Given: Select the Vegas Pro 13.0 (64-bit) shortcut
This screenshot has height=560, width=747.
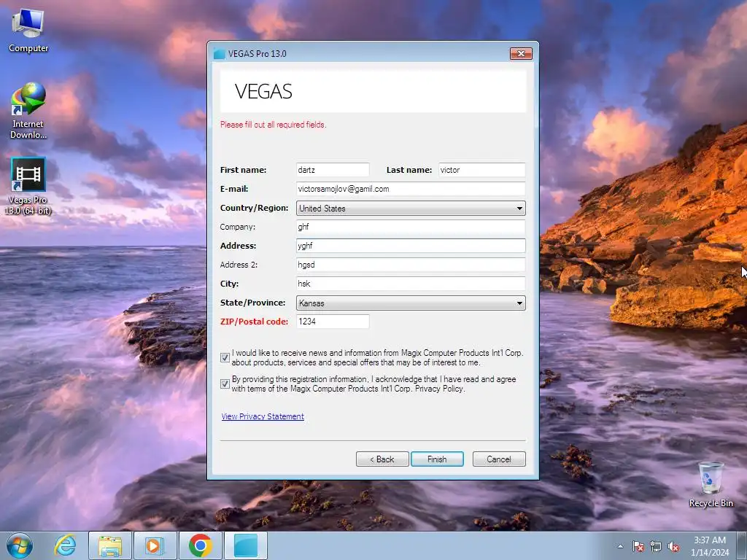Looking at the screenshot, I should [x=28, y=186].
